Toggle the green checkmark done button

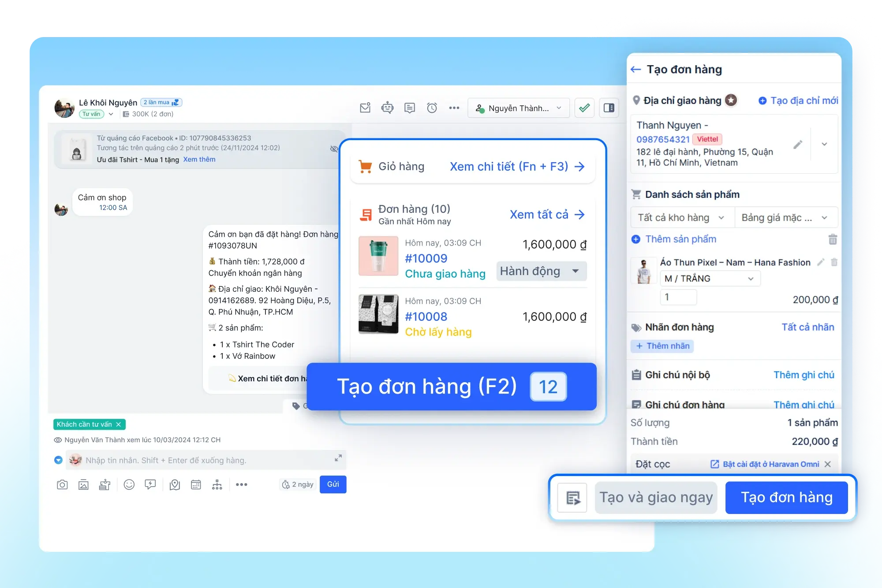[584, 108]
